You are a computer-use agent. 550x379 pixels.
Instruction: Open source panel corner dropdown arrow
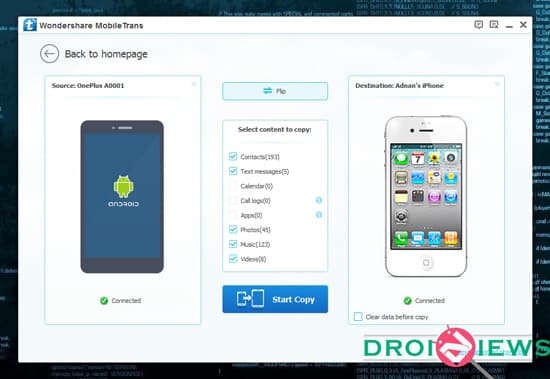[194, 84]
